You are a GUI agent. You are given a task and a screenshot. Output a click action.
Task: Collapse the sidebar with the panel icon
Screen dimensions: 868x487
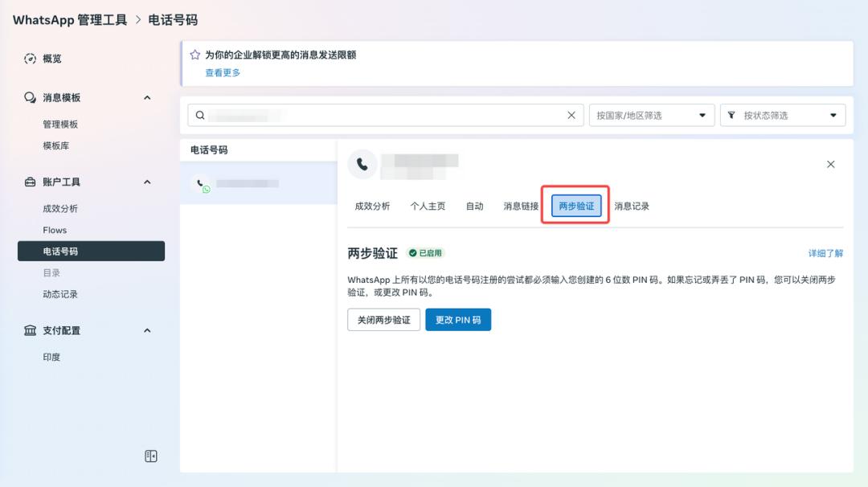151,456
